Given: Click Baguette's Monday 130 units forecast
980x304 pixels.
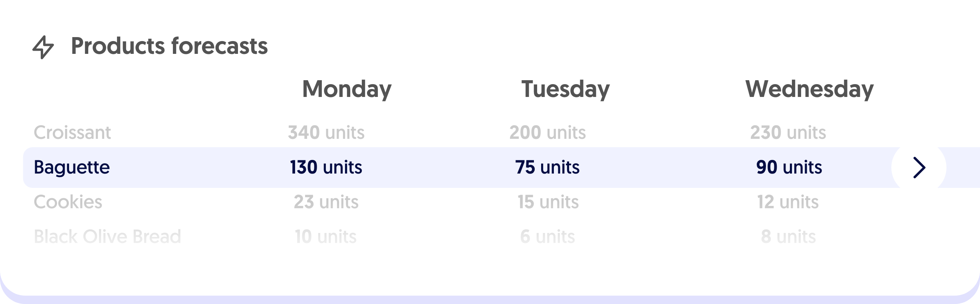Looking at the screenshot, I should 326,167.
